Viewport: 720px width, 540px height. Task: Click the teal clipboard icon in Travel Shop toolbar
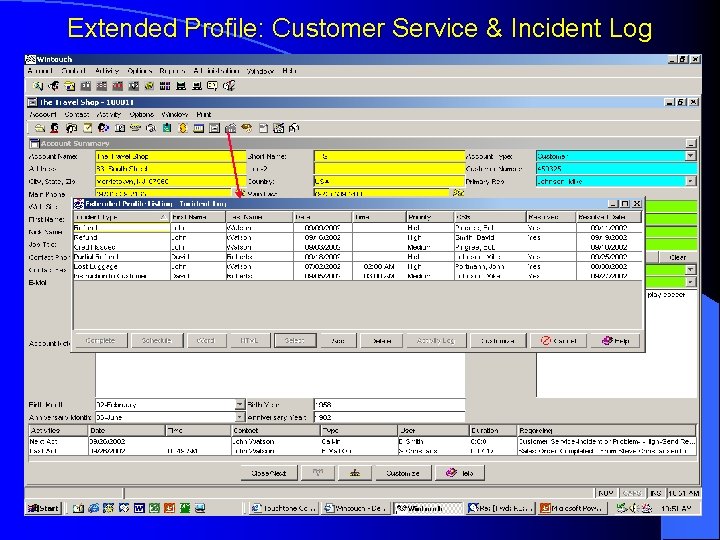167,129
